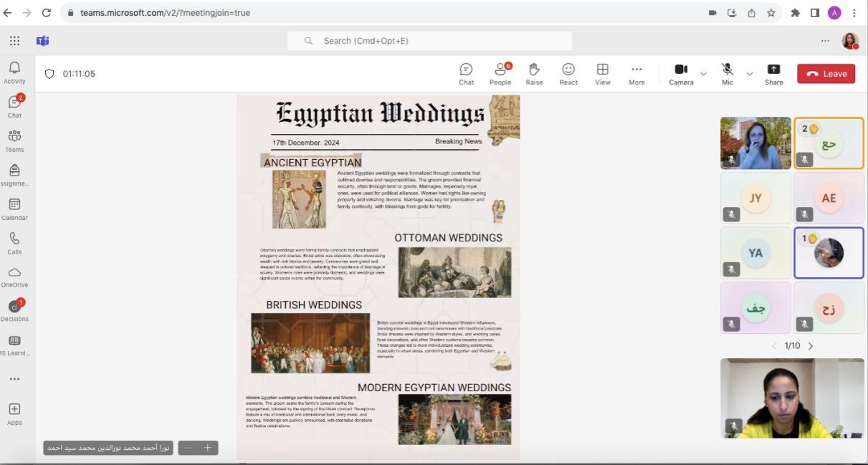Unmute the Mic

coord(728,73)
